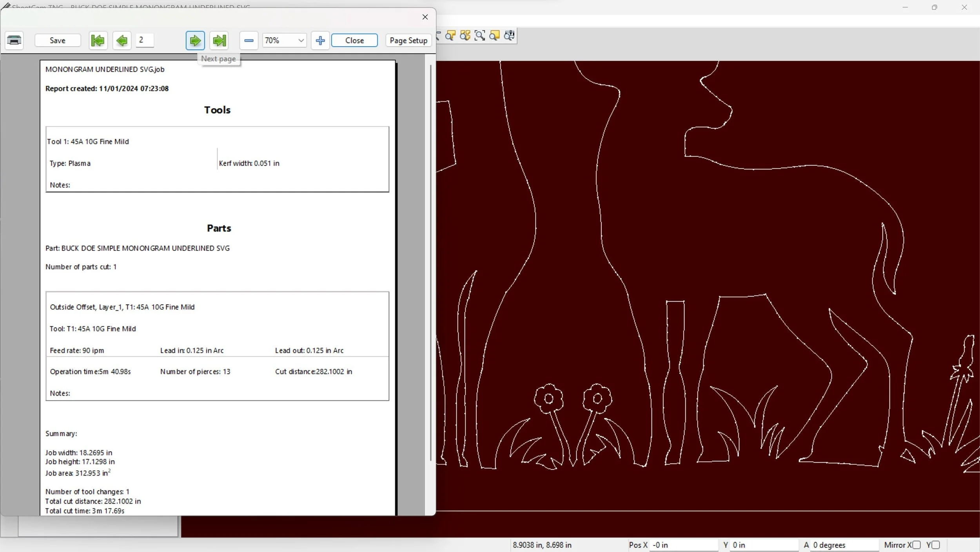
Task: Click the page number field
Action: [x=145, y=40]
